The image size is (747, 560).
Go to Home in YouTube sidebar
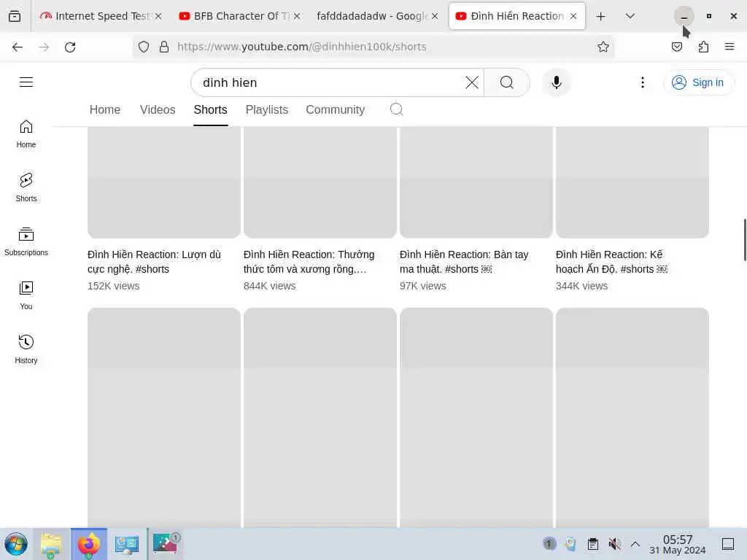26,134
